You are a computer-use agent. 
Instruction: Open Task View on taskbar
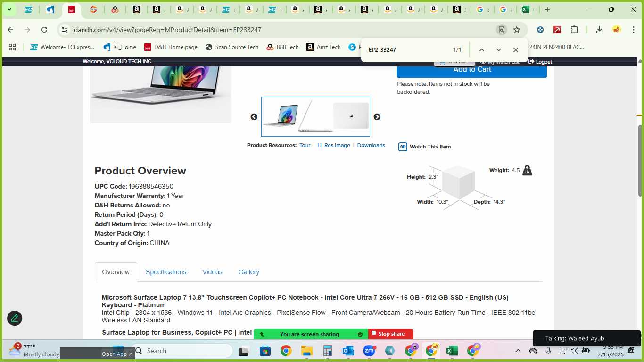click(244, 351)
